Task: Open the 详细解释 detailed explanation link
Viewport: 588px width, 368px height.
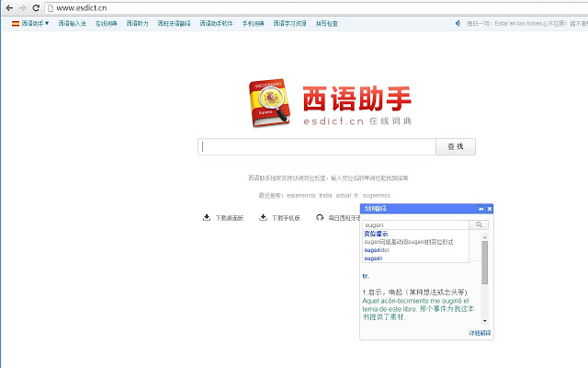Action: (480, 333)
